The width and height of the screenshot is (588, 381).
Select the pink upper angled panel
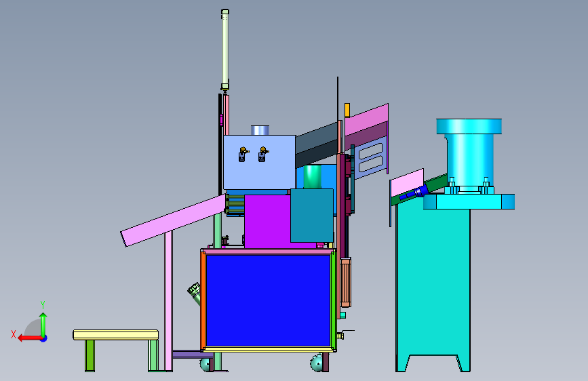pos(366,119)
